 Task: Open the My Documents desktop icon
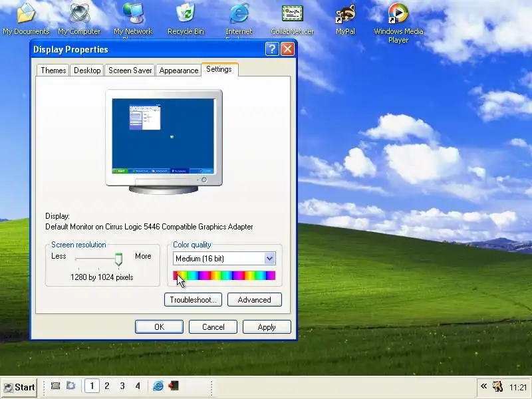pos(26,19)
